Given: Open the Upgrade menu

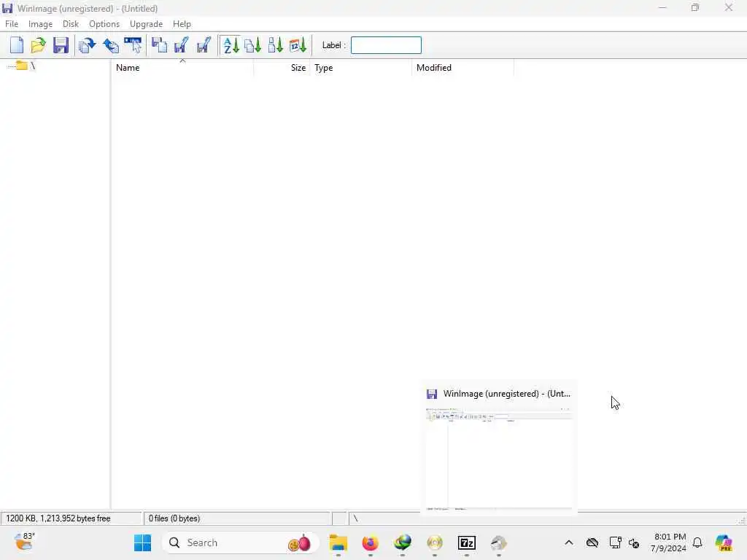Looking at the screenshot, I should [146, 24].
